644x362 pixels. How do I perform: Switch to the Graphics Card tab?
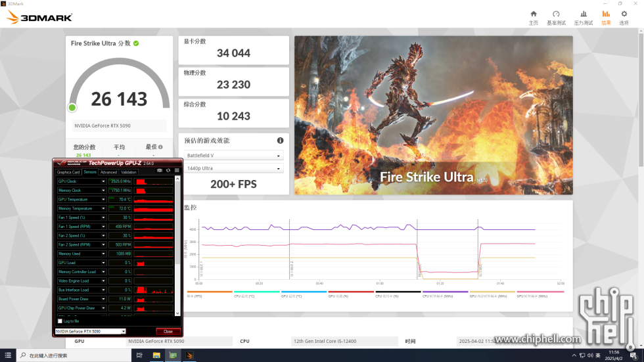(x=68, y=172)
